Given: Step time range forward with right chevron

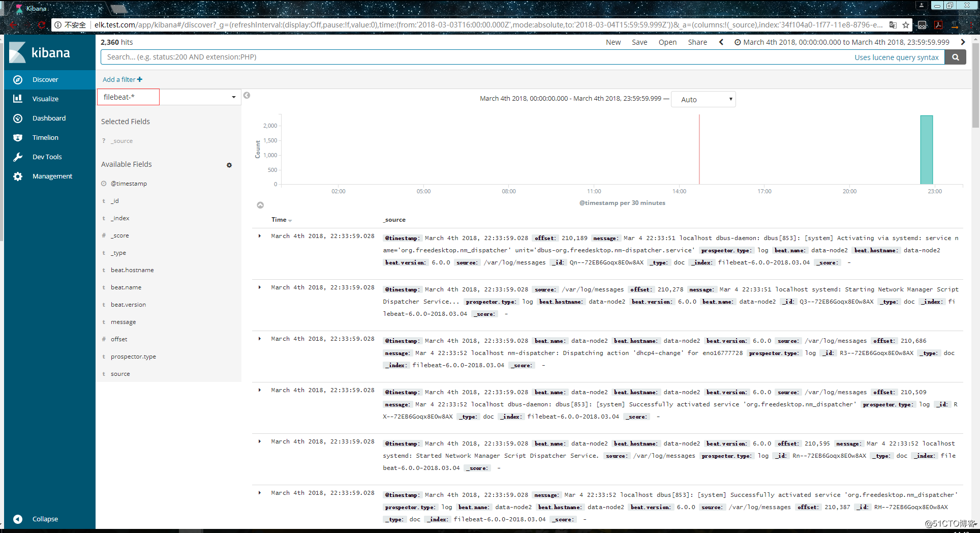Looking at the screenshot, I should (963, 42).
